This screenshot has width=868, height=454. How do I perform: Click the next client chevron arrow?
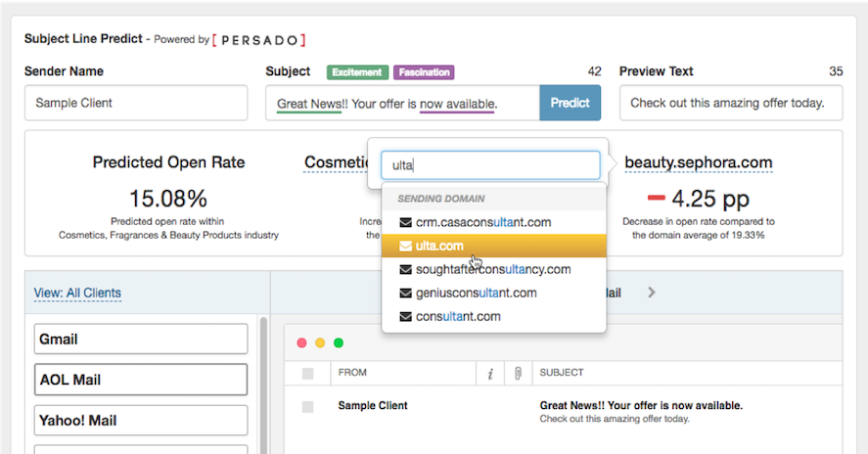(652, 293)
